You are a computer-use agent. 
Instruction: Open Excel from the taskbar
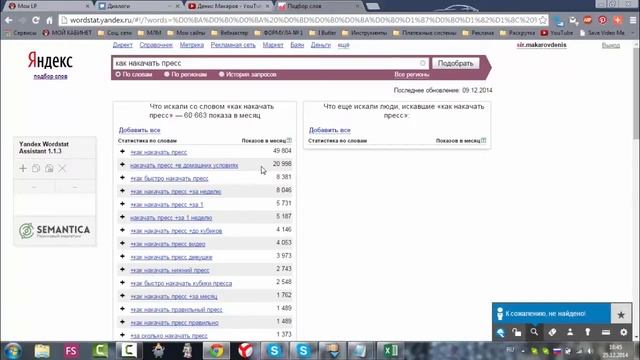click(391, 351)
